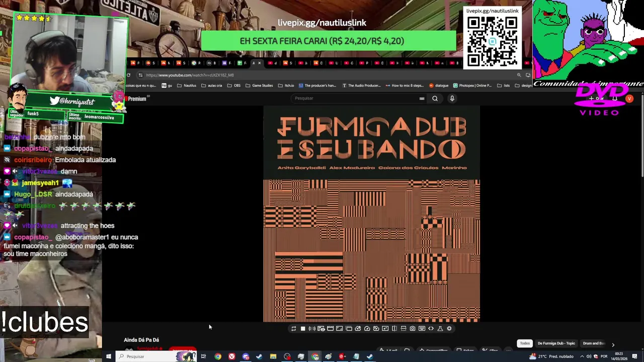The height and width of the screenshot is (362, 644).
Task: Open the dialogue bookmark
Action: point(439,85)
